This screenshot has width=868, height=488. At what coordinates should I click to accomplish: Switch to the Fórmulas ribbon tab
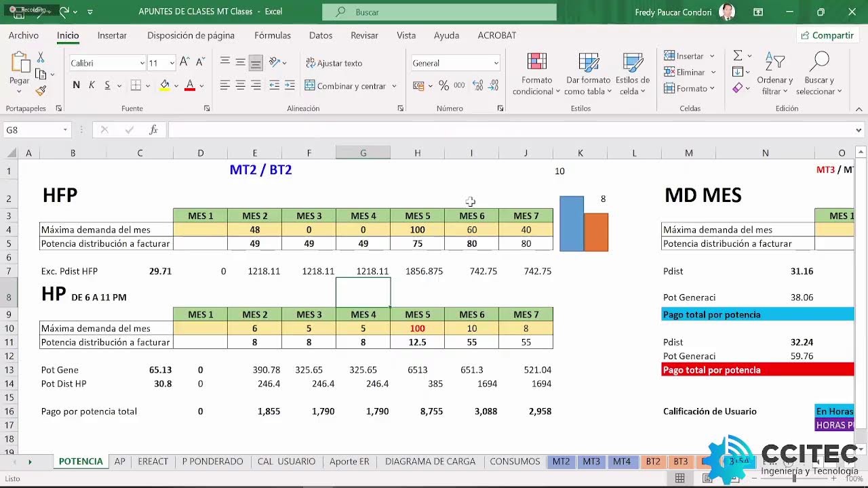(x=273, y=35)
